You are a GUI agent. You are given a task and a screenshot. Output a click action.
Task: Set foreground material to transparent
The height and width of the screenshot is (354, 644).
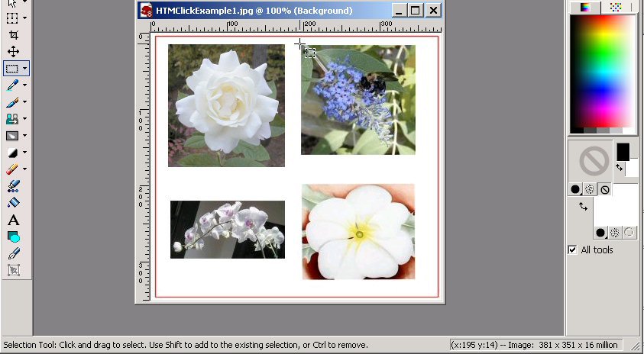point(605,189)
